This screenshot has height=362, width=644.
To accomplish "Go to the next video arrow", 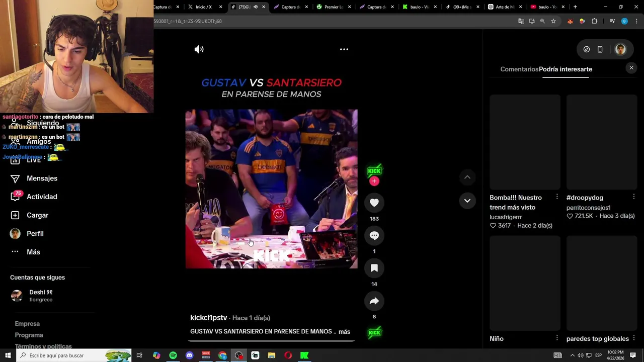I will click(467, 201).
